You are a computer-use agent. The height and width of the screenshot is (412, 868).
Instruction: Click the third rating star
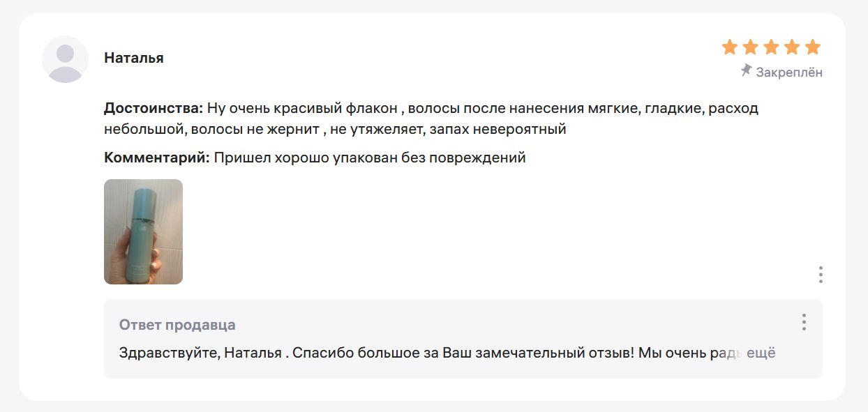coord(771,47)
